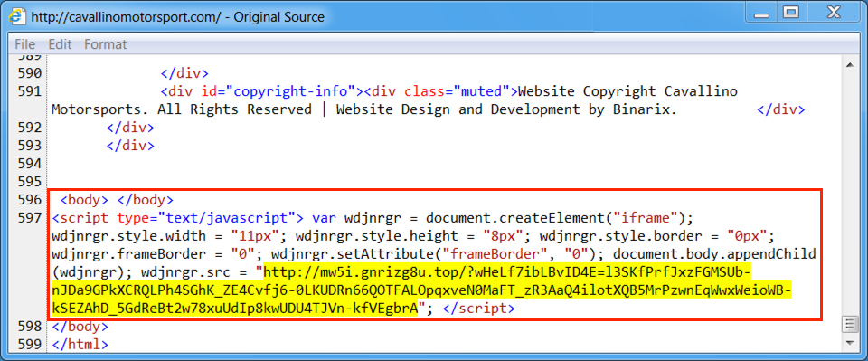This screenshot has height=361, width=868.
Task: Click line number 595
Action: pyautogui.click(x=30, y=182)
